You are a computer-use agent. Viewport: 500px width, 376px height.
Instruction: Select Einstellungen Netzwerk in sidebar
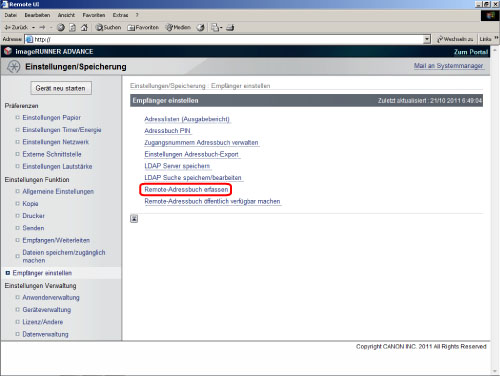click(x=56, y=142)
